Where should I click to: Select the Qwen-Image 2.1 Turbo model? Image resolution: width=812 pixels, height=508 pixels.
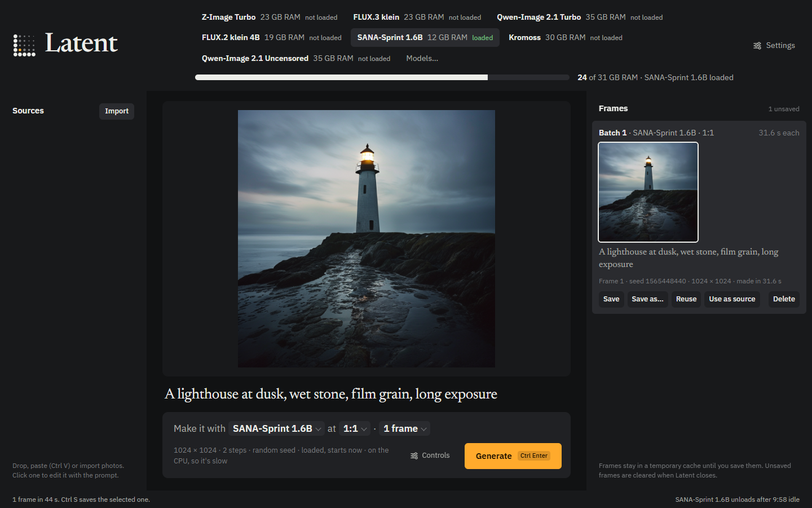tap(580, 17)
